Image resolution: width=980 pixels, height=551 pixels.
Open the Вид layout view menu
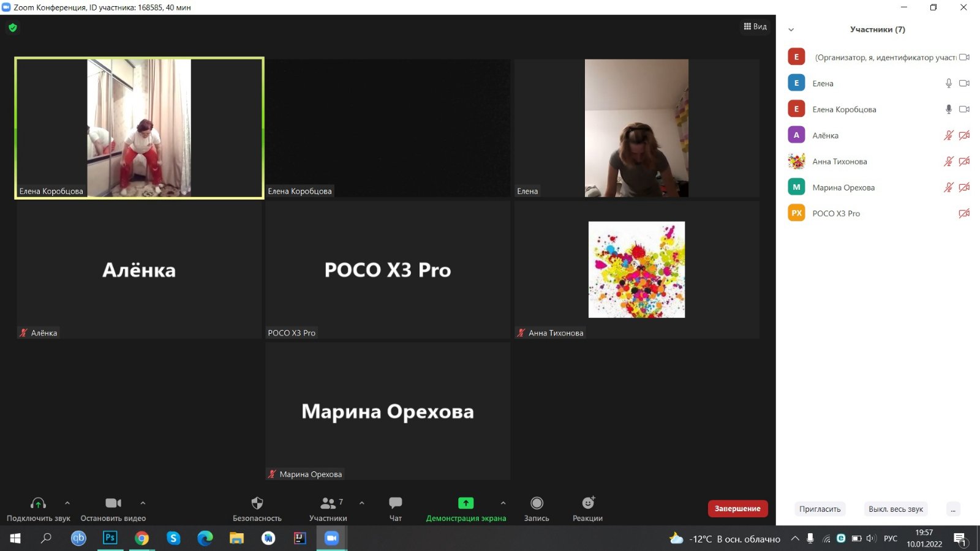(x=755, y=26)
